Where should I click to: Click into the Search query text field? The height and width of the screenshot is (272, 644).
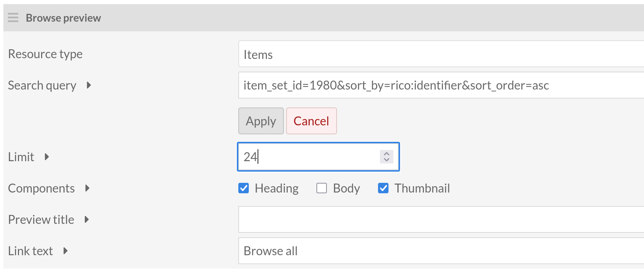(x=441, y=85)
